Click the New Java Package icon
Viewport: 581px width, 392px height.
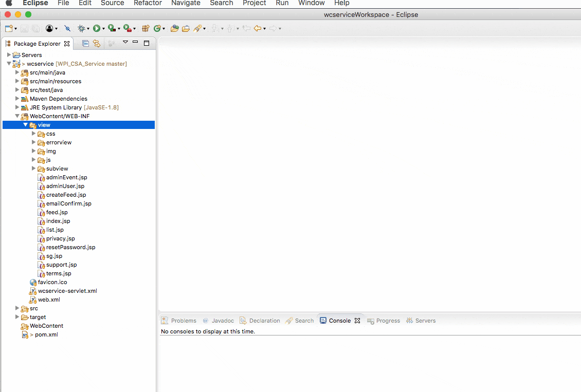click(x=146, y=28)
